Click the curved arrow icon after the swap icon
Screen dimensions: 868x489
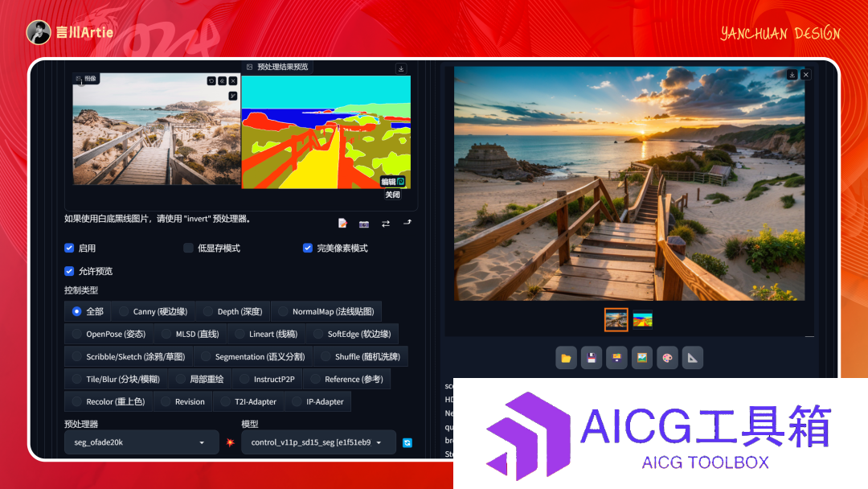coord(407,223)
